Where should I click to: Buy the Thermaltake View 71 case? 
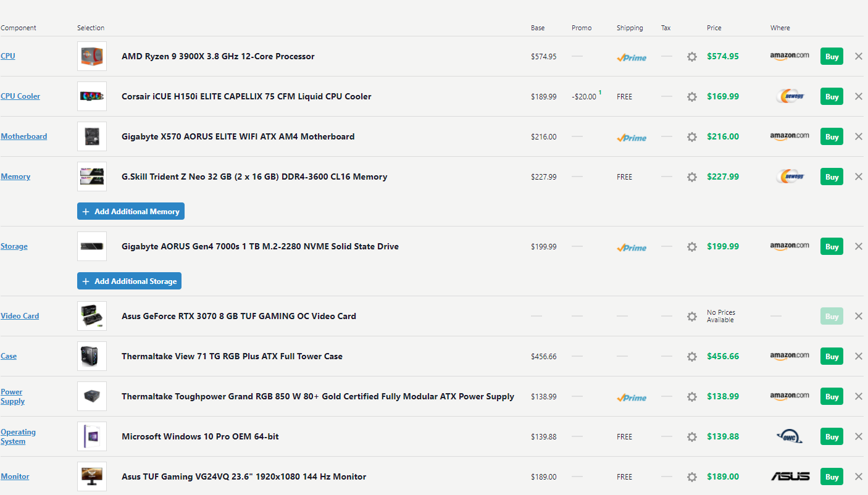click(832, 356)
